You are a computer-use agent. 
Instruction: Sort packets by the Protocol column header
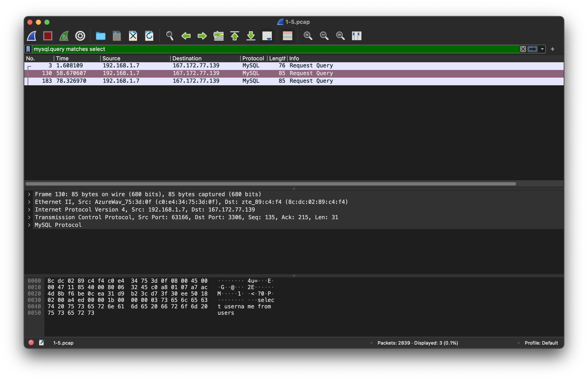(253, 58)
